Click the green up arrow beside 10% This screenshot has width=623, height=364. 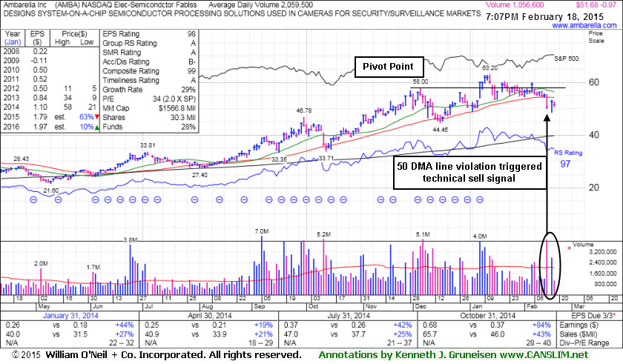point(97,127)
